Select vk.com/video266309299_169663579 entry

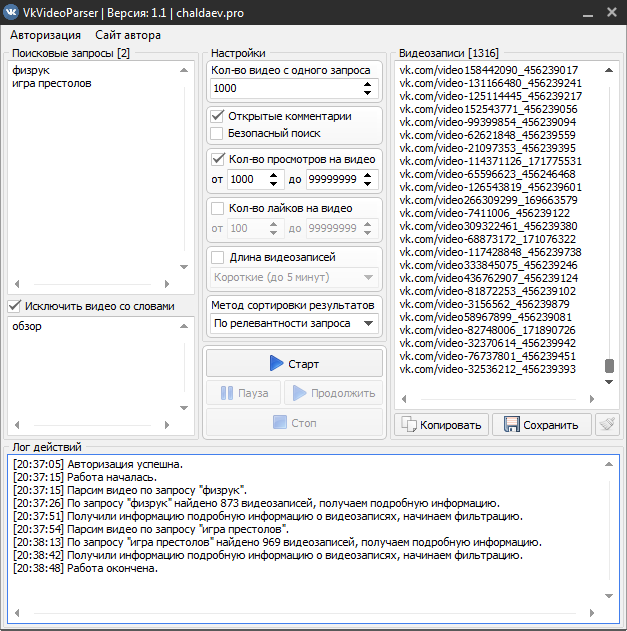click(x=488, y=200)
